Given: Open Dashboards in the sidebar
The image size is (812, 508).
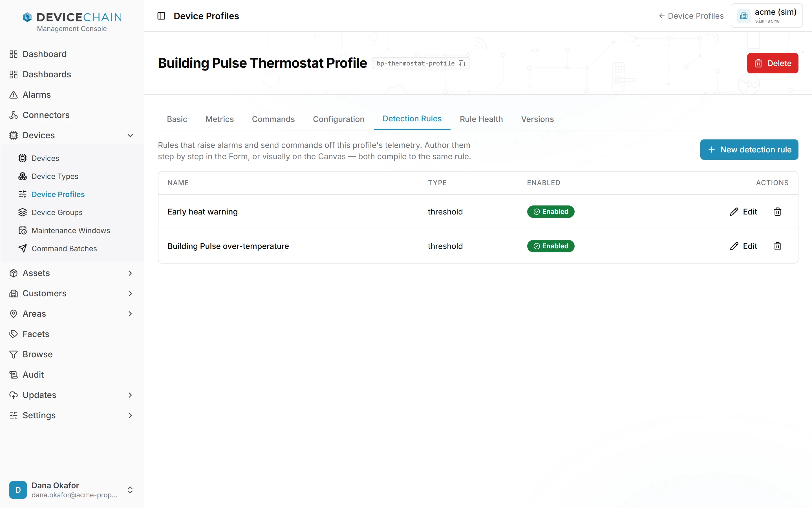Looking at the screenshot, I should 47,74.
